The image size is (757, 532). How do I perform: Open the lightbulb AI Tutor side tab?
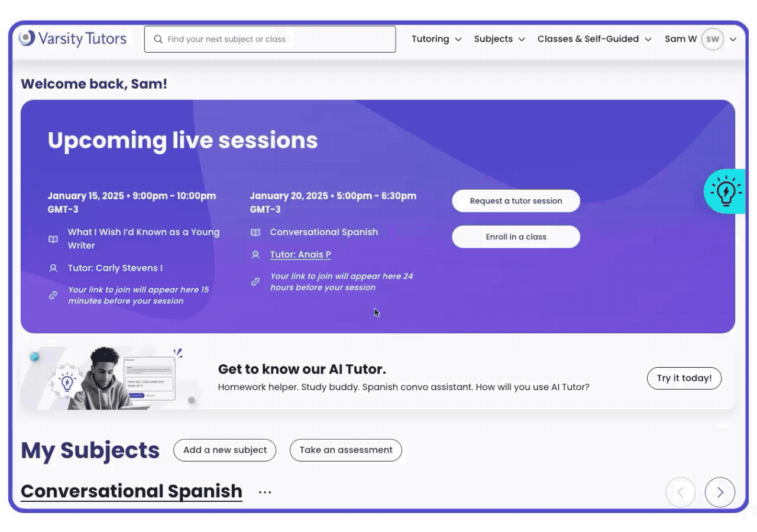725,191
